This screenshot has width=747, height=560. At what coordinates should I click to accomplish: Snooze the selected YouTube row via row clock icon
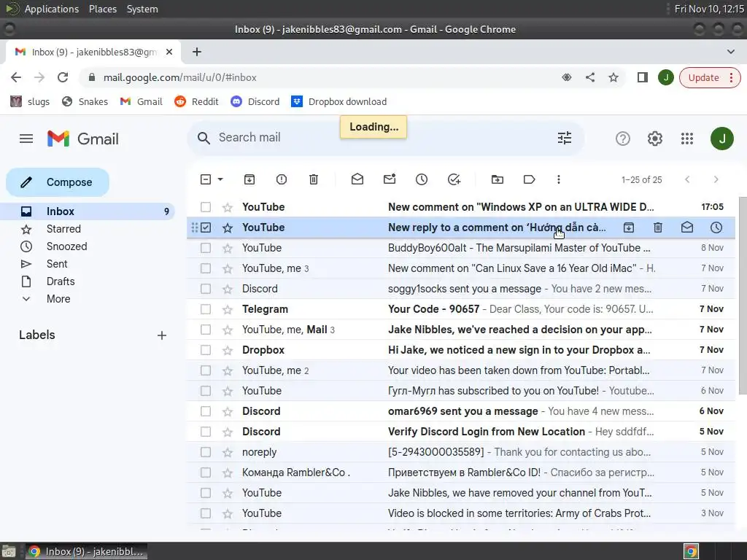716,227
